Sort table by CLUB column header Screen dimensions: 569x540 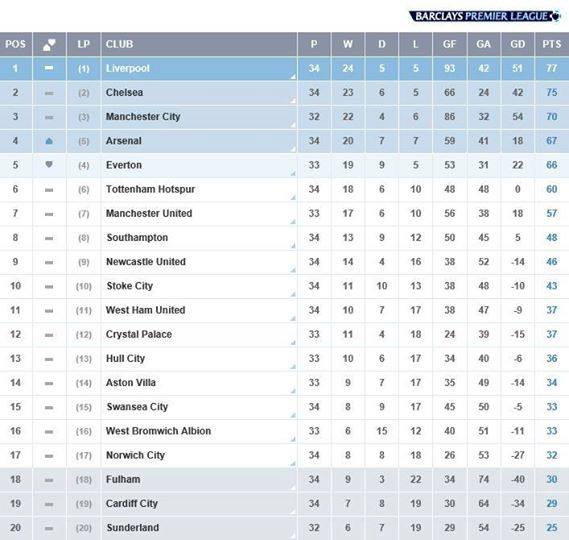[x=120, y=44]
